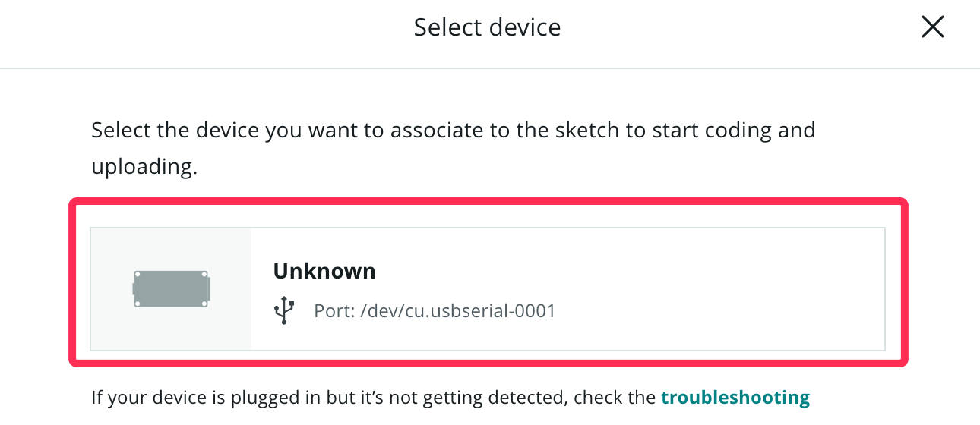The height and width of the screenshot is (425, 980).
Task: Close the Select device dialog
Action: 932,28
